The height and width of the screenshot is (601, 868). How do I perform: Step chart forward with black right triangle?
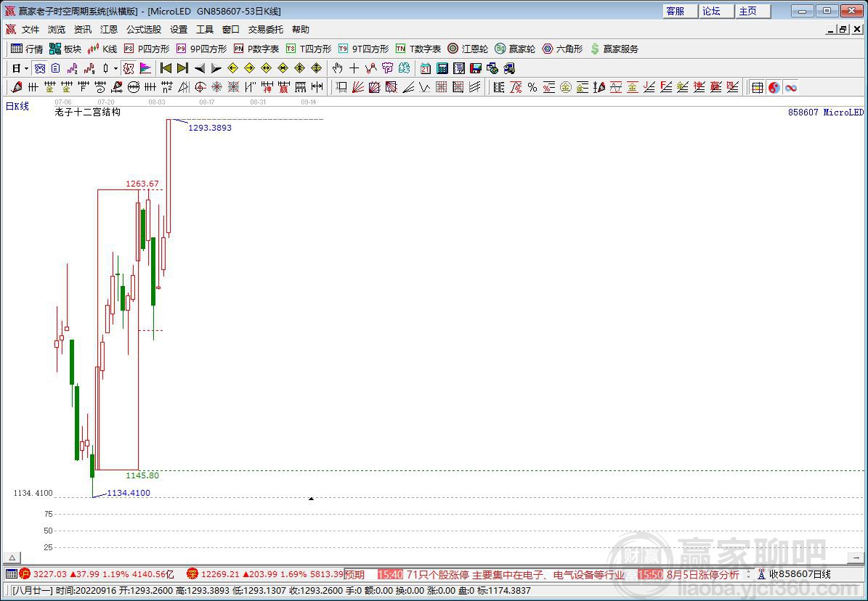pyautogui.click(x=216, y=69)
